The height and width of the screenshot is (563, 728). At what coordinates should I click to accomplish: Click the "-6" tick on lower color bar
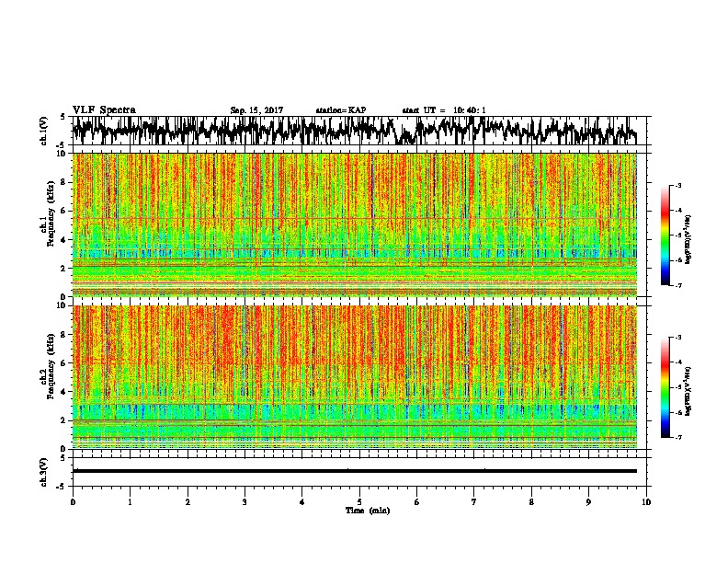[x=678, y=412]
